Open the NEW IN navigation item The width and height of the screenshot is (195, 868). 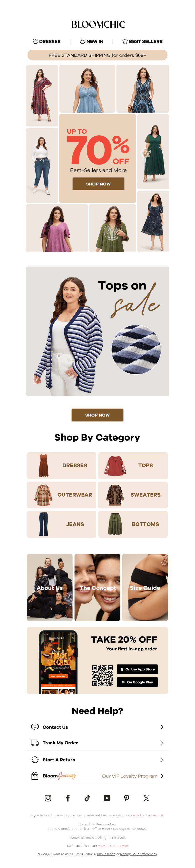(91, 41)
